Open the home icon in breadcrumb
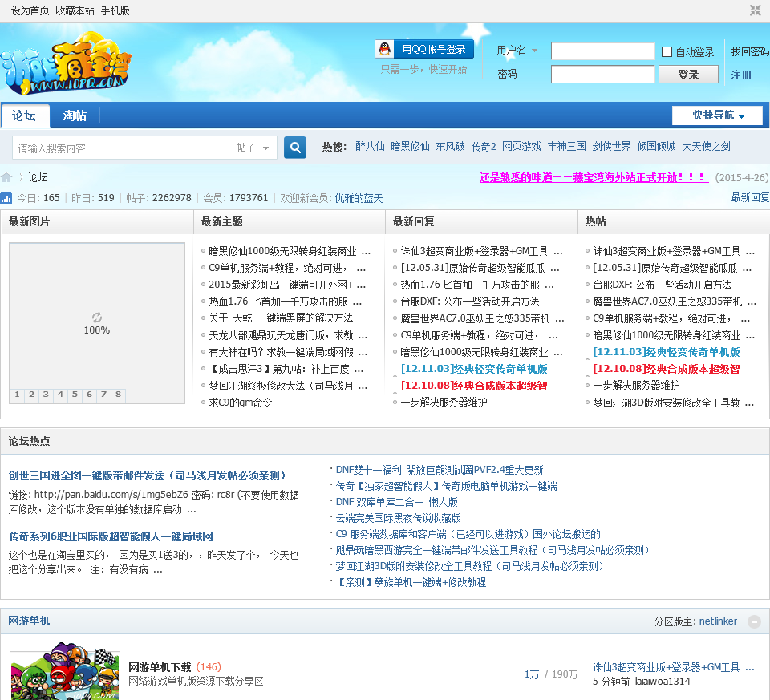Image resolution: width=770 pixels, height=700 pixels. tap(7, 177)
